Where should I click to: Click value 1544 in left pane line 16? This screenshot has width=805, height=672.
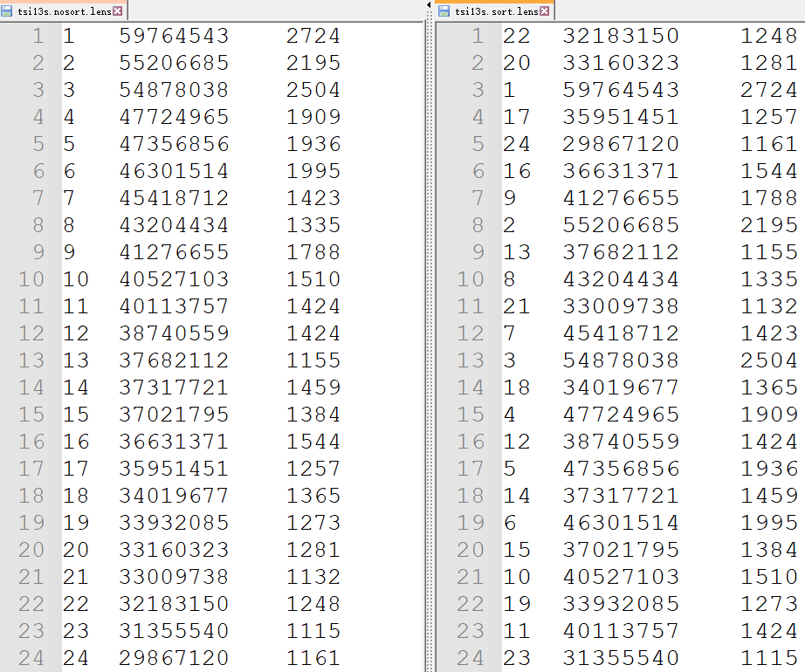tap(313, 442)
